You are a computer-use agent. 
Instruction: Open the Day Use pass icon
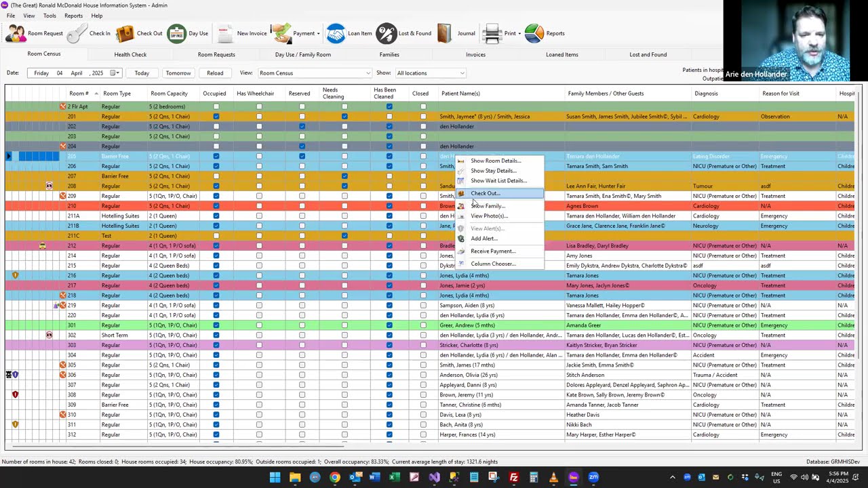[177, 33]
